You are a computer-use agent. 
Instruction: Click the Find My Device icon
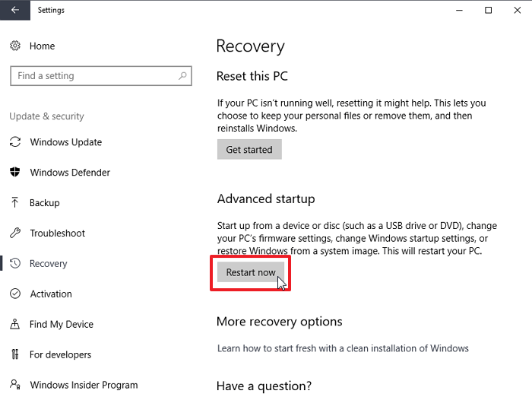tap(15, 325)
